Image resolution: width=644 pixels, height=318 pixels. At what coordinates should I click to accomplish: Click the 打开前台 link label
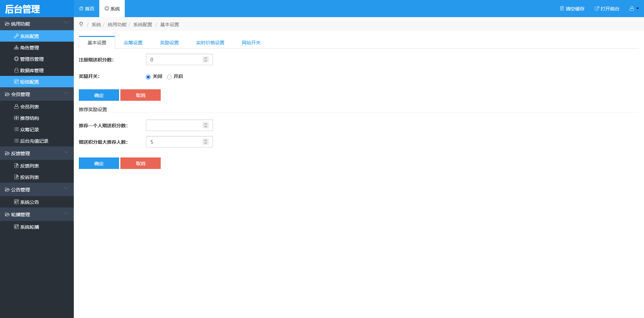[610, 9]
